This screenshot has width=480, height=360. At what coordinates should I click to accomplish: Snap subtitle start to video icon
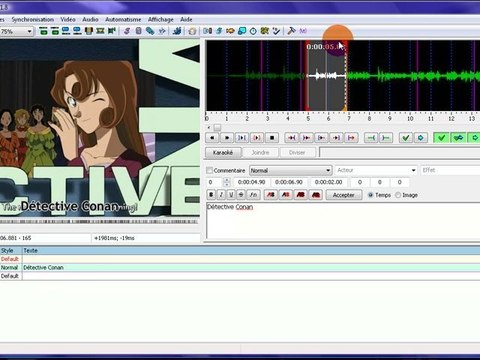[66, 31]
